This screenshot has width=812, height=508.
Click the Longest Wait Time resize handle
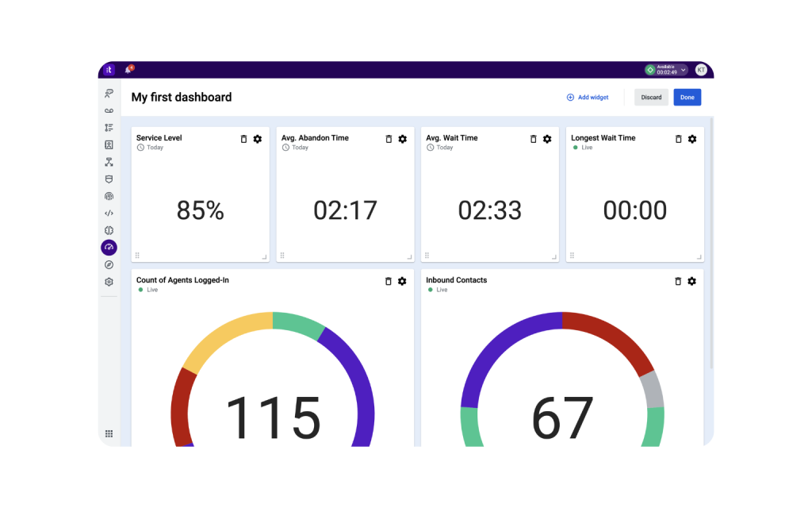699,256
